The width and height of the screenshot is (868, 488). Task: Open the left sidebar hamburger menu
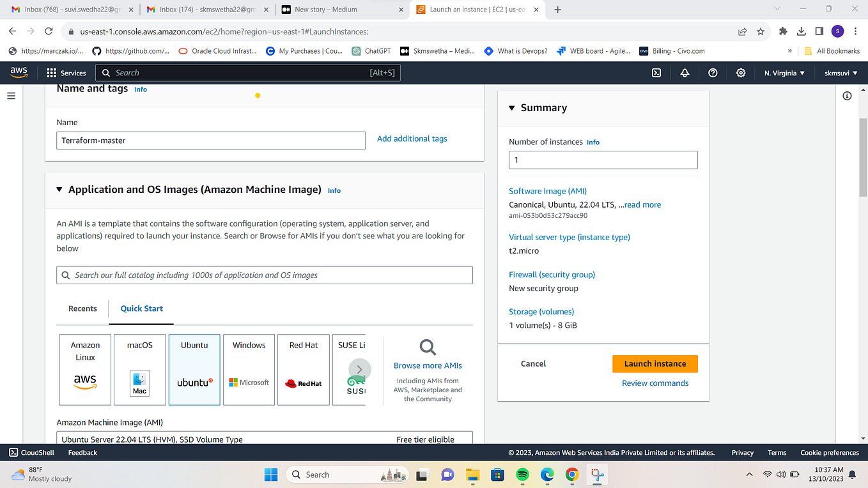11,96
